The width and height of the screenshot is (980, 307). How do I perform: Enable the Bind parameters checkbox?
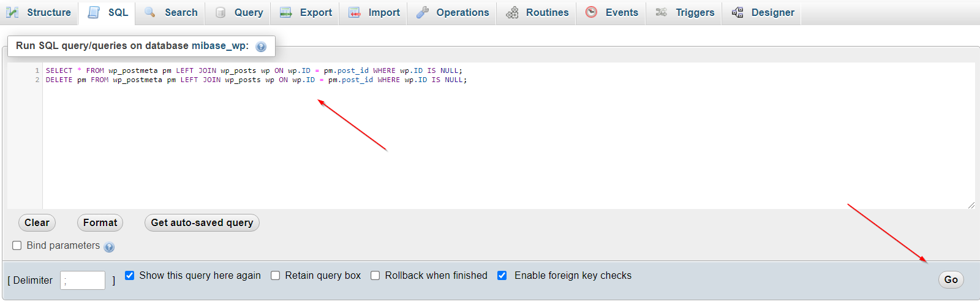[x=17, y=245]
